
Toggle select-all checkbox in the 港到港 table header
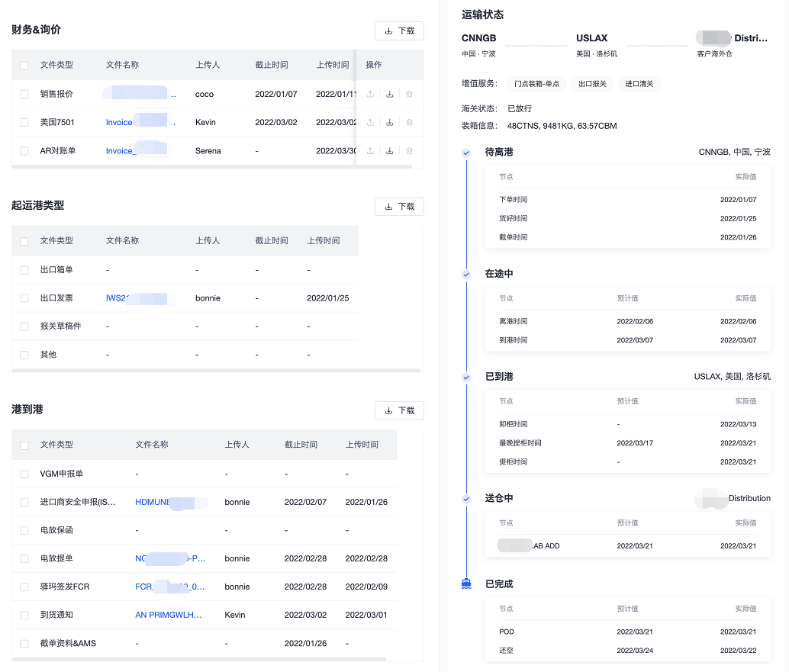pyautogui.click(x=24, y=445)
